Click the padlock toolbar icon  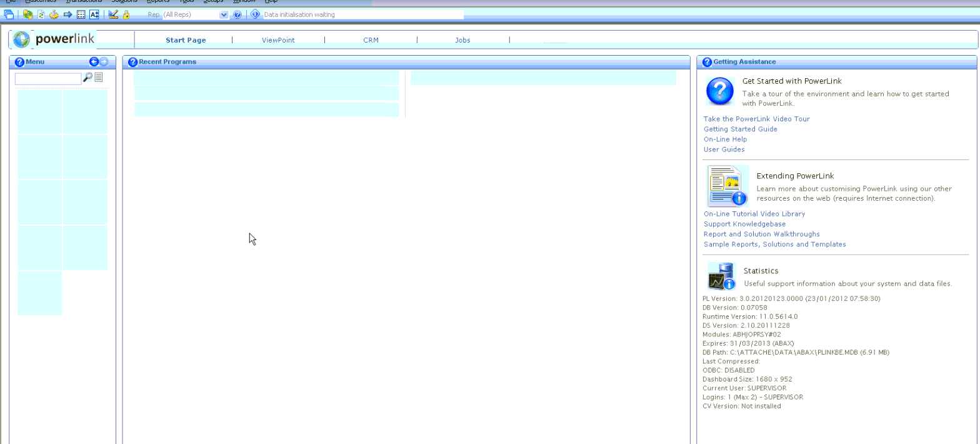pyautogui.click(x=126, y=14)
